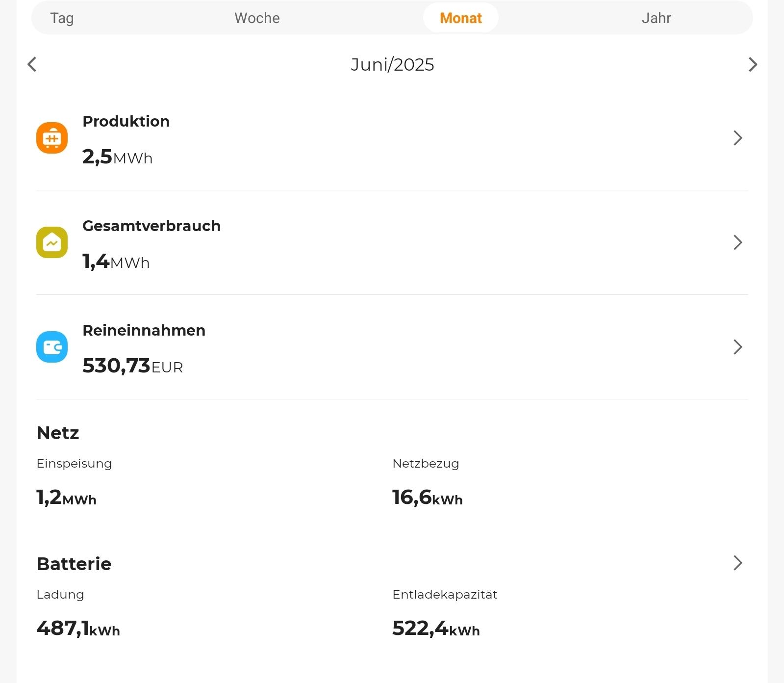Switch to the Jahr tab

(656, 18)
